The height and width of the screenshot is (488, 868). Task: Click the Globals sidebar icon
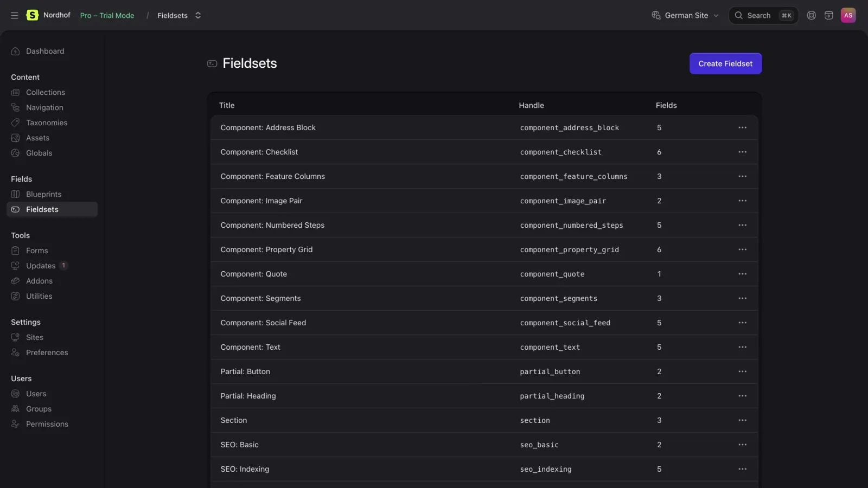click(15, 153)
